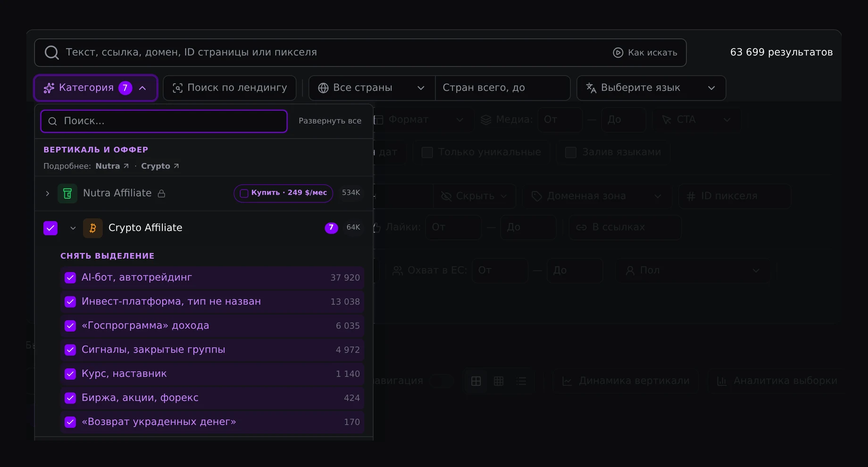Select 'Сигналы, закрытые группы' list item
Viewport: 868px width, 467px height.
(x=212, y=350)
